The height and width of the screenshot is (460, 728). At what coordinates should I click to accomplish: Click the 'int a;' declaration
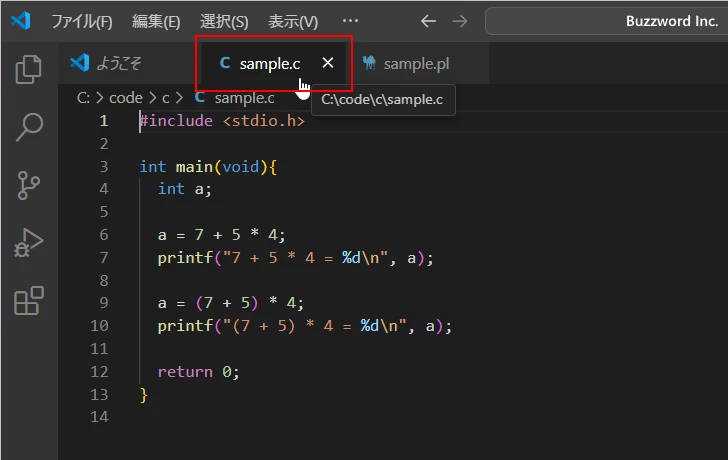184,188
